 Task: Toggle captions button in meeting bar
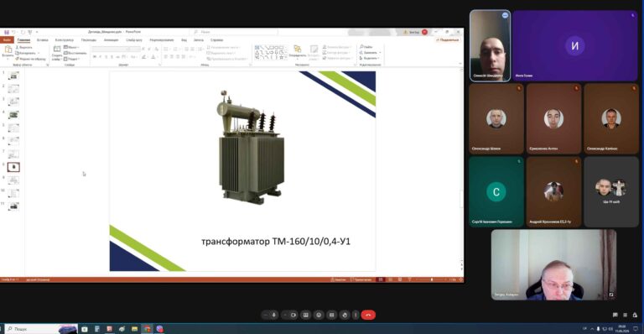click(331, 315)
